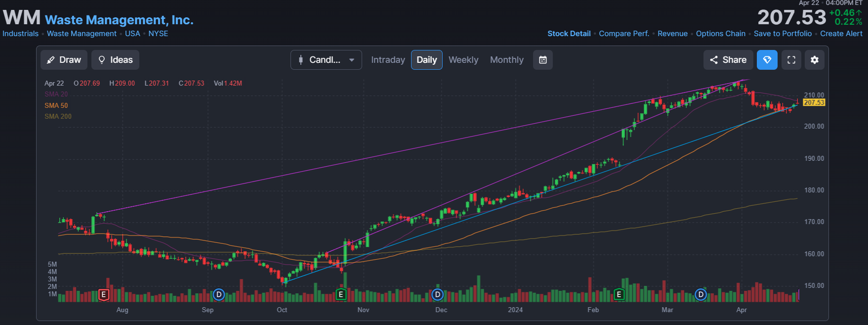This screenshot has width=868, height=325.
Task: Open the Industrials sector link
Action: 20,34
